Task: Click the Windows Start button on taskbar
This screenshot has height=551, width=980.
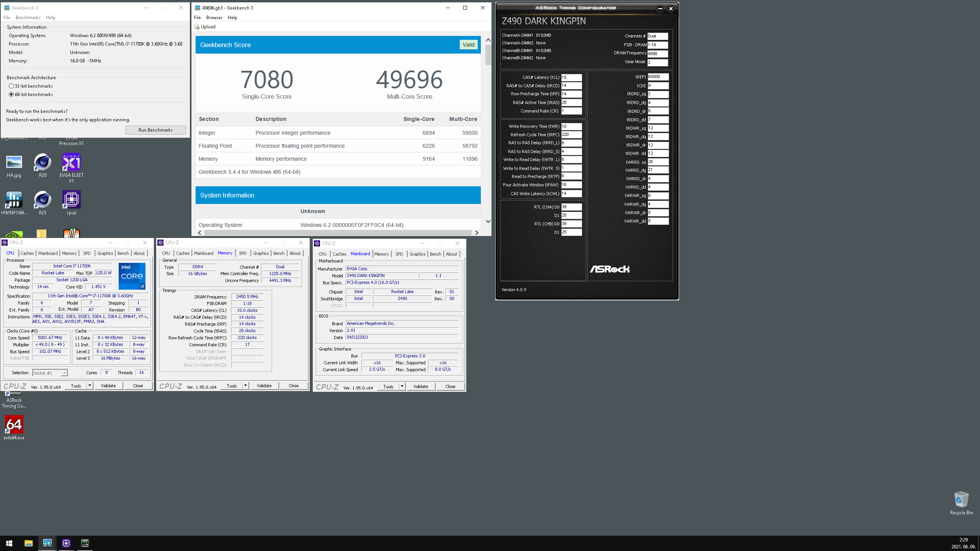Action: [x=9, y=543]
